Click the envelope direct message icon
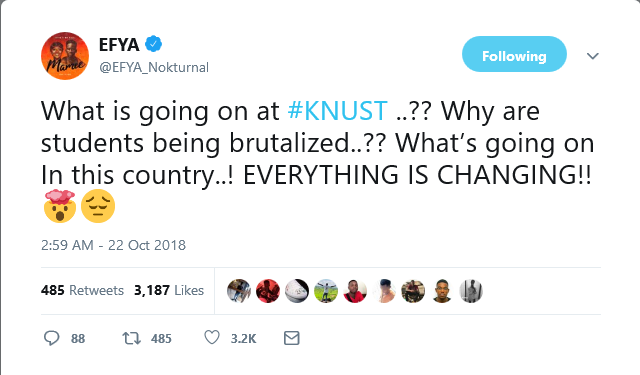 point(291,338)
